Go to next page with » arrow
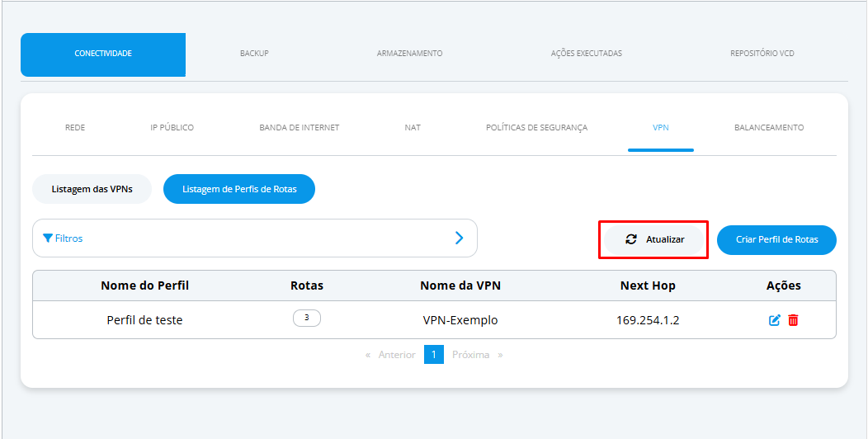Image resolution: width=868 pixels, height=439 pixels. [x=501, y=355]
